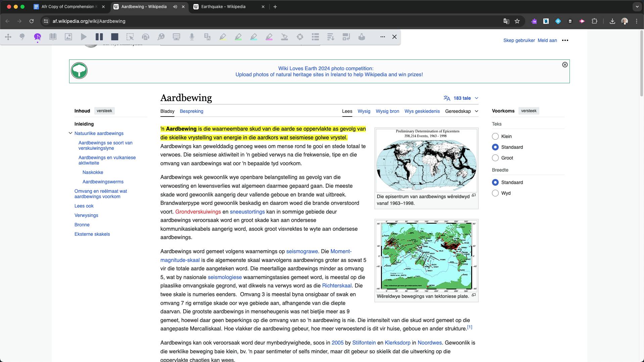
Task: Click the Google Translate icon in address bar
Action: click(506, 21)
